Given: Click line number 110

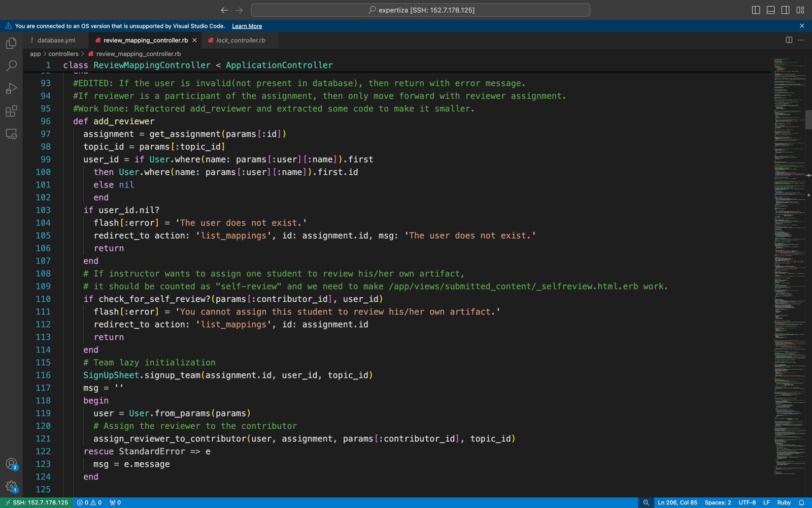Looking at the screenshot, I should coord(43,299).
